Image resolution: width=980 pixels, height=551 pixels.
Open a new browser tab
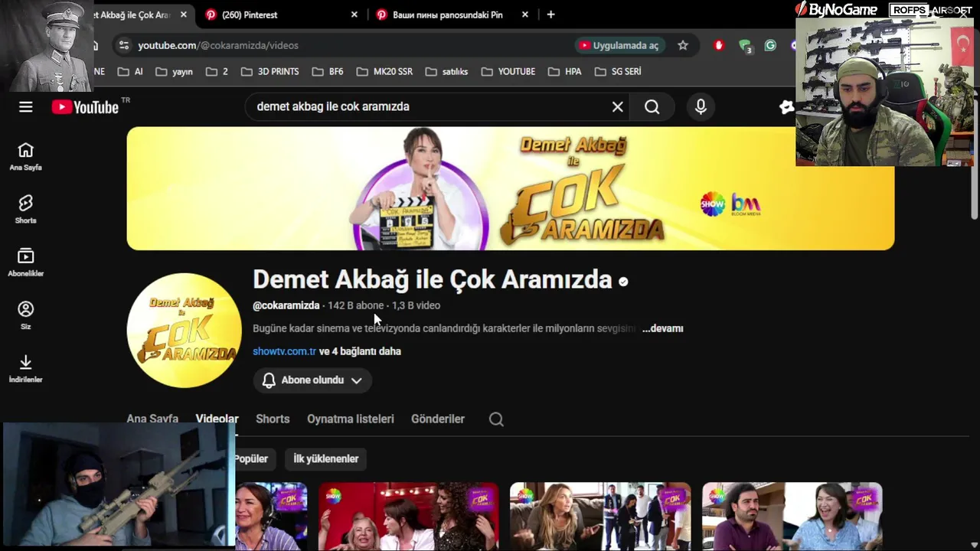[x=550, y=15]
